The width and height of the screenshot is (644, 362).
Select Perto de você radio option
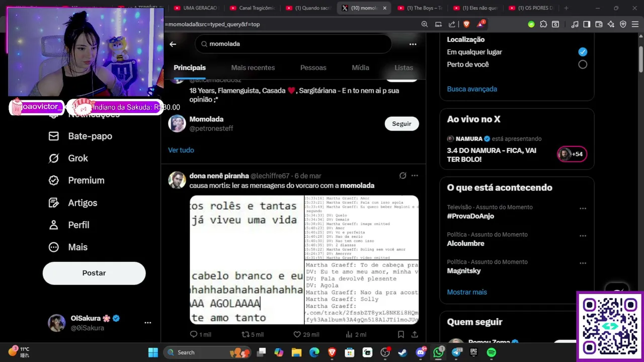[583, 64]
